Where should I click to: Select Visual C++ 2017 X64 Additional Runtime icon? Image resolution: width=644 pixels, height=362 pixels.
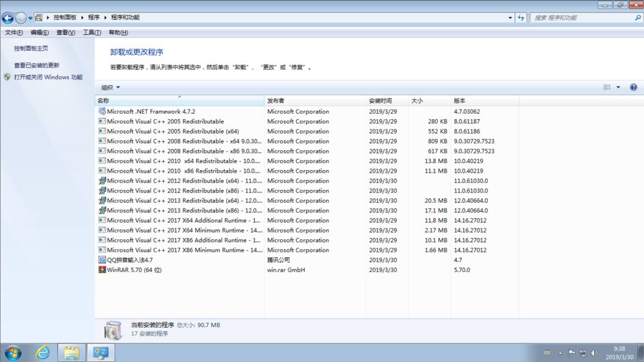point(102,220)
